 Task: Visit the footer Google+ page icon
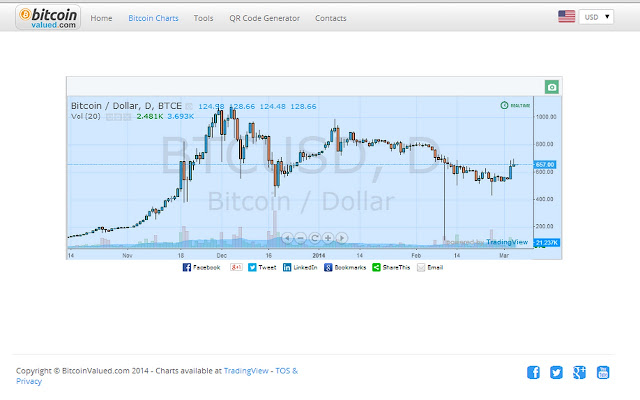[579, 372]
